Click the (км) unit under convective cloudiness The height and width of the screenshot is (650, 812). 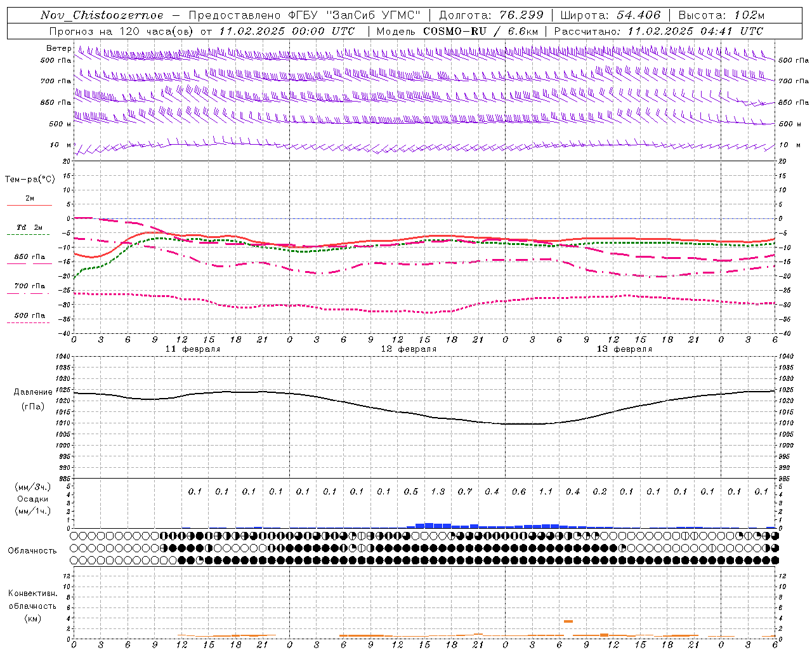32,618
